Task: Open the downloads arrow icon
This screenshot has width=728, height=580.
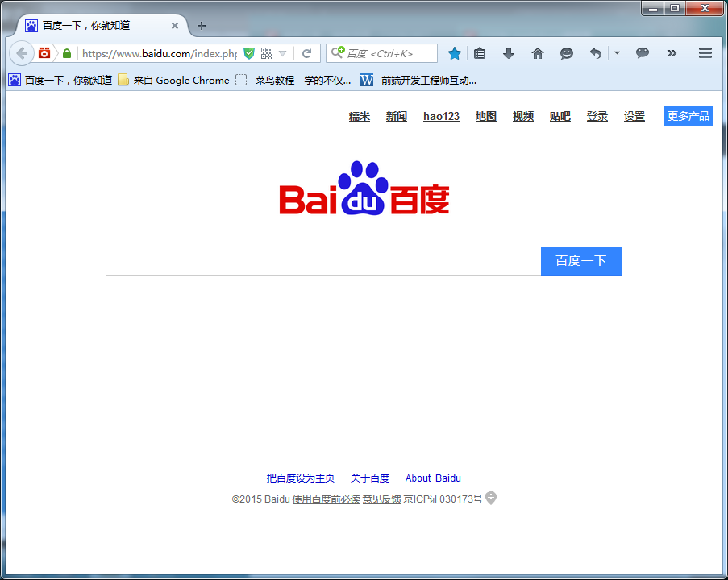Action: pos(509,53)
